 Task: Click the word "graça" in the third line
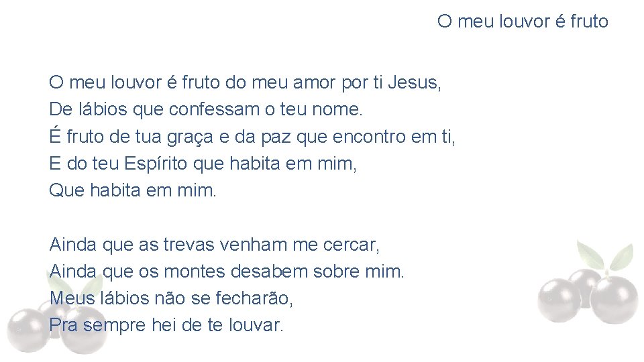click(190, 137)
